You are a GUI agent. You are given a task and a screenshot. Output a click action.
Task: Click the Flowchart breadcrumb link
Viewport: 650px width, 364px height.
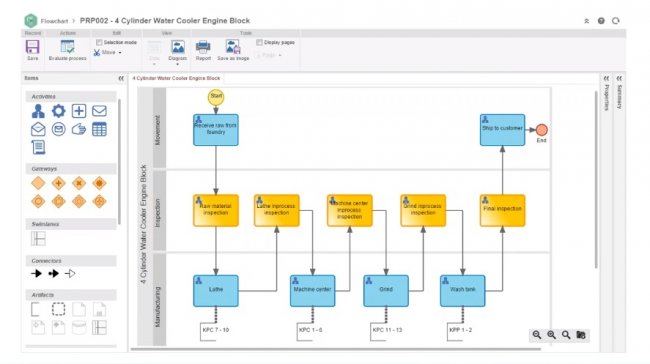click(54, 21)
